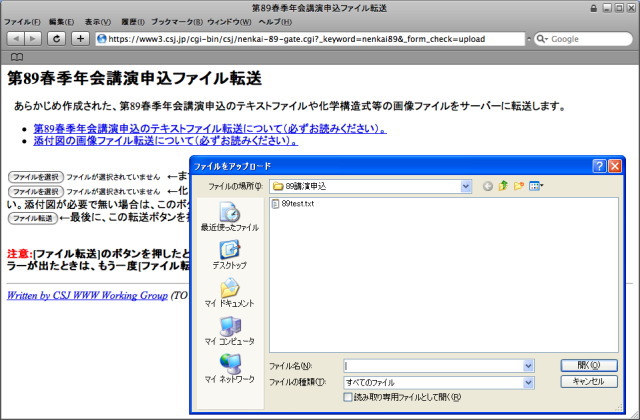Create a new folder in upload dialog

click(519, 186)
